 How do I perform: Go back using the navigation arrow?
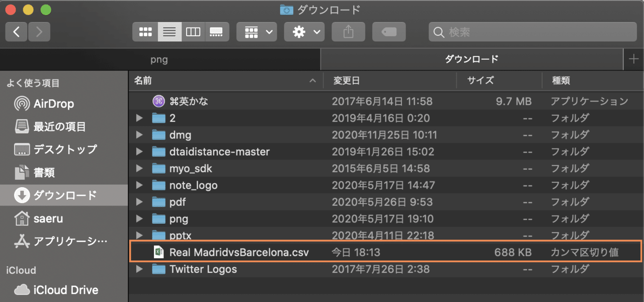(x=16, y=31)
